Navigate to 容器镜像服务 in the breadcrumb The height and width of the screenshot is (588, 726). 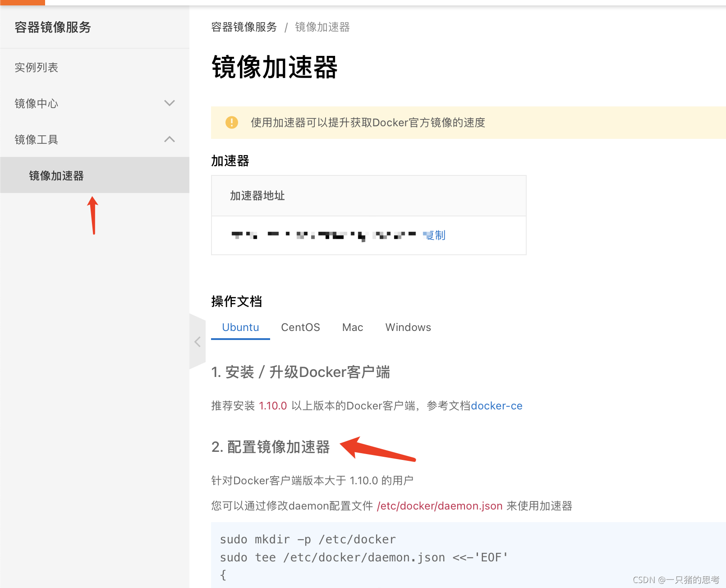click(243, 27)
